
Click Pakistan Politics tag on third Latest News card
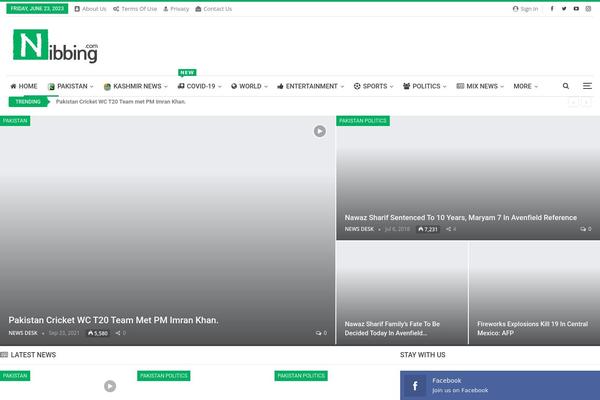pos(301,376)
